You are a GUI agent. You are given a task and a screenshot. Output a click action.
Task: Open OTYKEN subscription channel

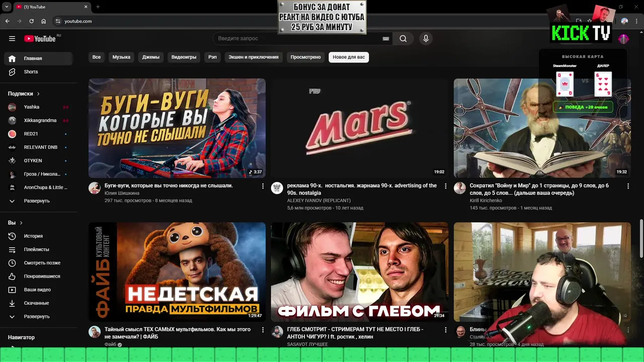click(38, 160)
